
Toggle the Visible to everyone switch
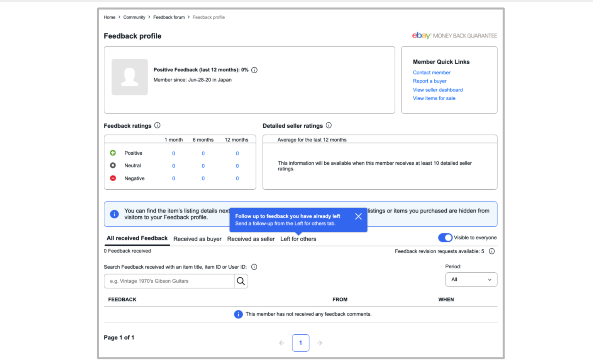(445, 238)
